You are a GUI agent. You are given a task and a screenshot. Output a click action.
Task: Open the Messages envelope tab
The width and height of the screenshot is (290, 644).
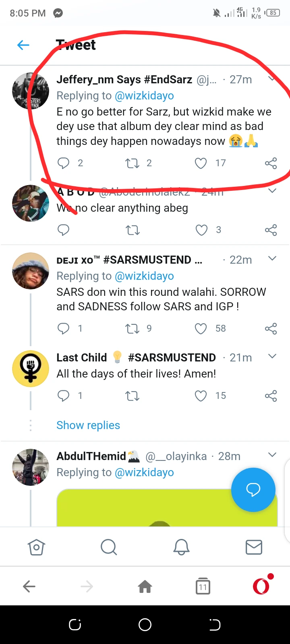(254, 547)
